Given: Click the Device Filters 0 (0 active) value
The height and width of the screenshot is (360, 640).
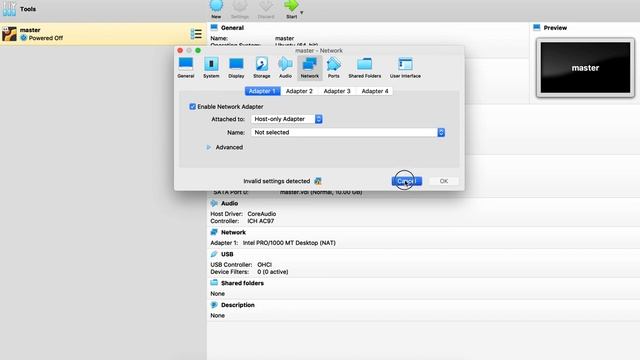Looking at the screenshot, I should click(273, 272).
